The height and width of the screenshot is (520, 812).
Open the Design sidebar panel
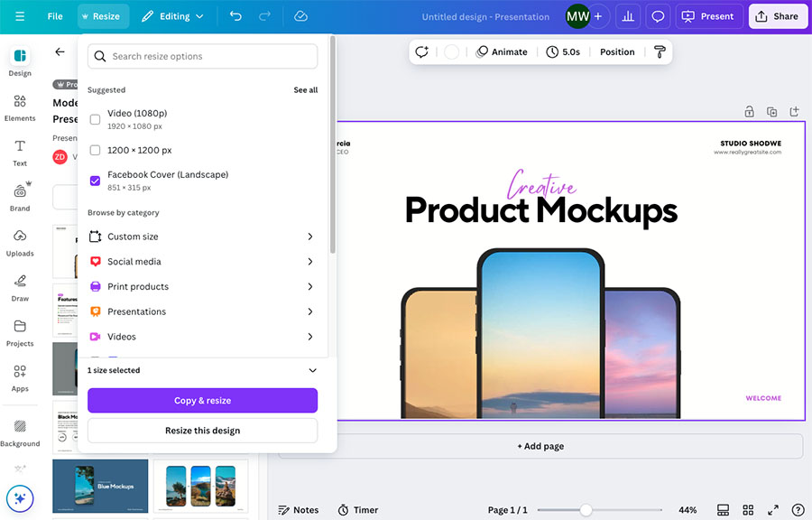click(20, 61)
